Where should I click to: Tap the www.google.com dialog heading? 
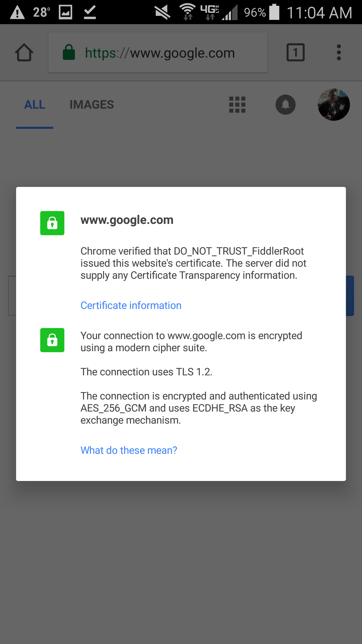tap(127, 220)
